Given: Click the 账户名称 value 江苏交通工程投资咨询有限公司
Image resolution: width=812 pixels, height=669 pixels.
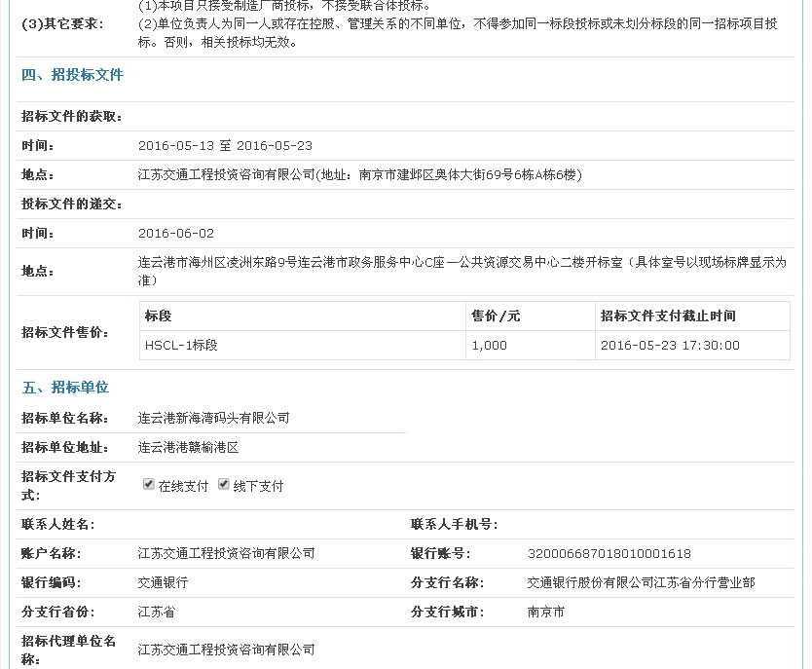Looking at the screenshot, I should (x=226, y=553).
